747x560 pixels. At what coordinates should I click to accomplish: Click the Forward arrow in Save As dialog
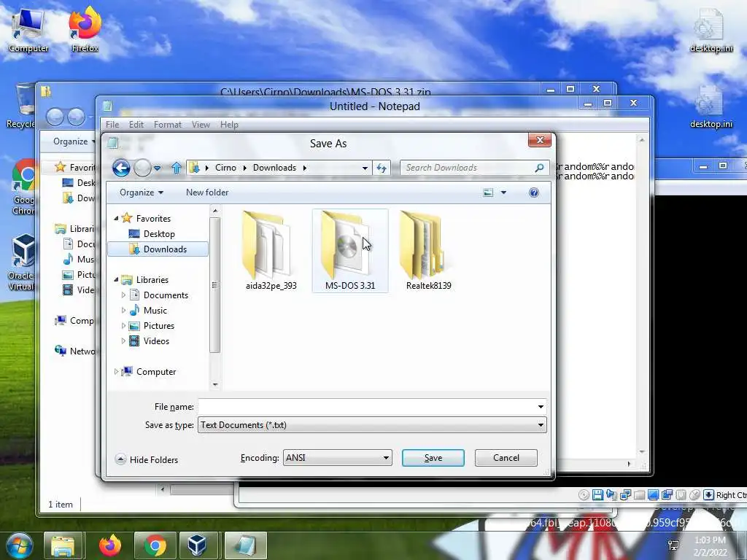142,168
